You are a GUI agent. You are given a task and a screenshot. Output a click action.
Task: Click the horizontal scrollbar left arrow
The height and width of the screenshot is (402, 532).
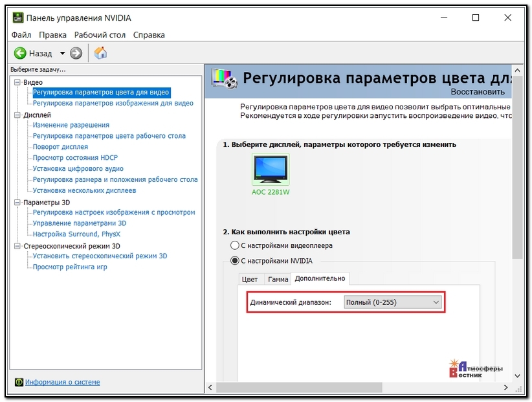coord(210,387)
